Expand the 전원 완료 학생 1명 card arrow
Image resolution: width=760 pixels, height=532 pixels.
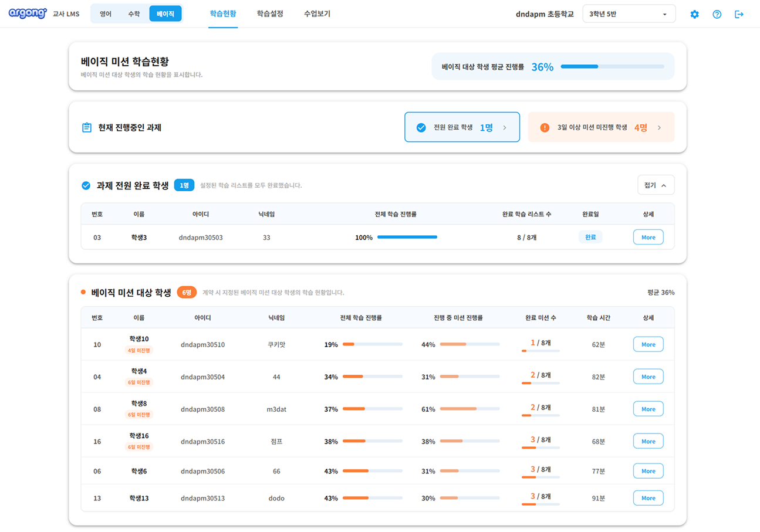click(x=505, y=127)
